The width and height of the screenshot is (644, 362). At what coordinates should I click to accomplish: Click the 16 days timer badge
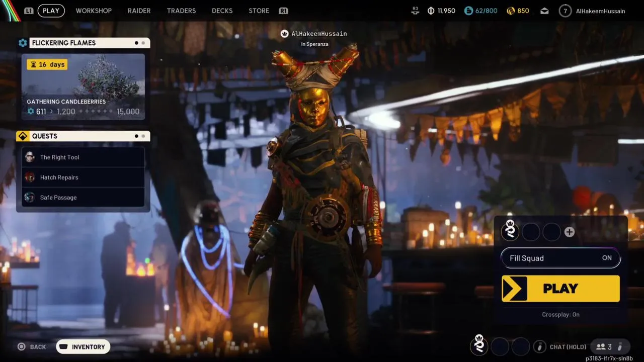coord(47,64)
